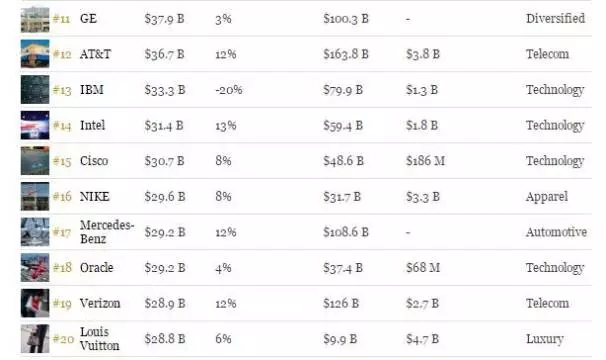Open the Intel thumbnail picture
Screen dimensions: 606x360
coord(35,125)
